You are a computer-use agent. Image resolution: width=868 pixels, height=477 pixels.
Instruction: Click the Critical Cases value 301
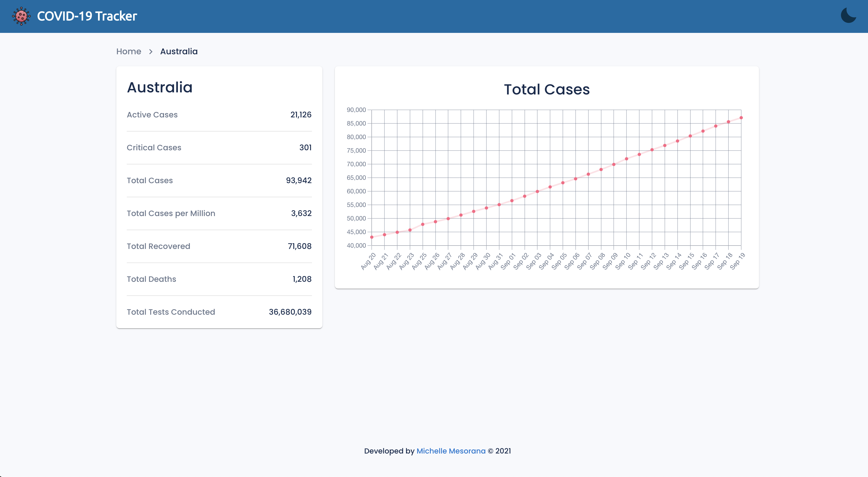point(305,148)
